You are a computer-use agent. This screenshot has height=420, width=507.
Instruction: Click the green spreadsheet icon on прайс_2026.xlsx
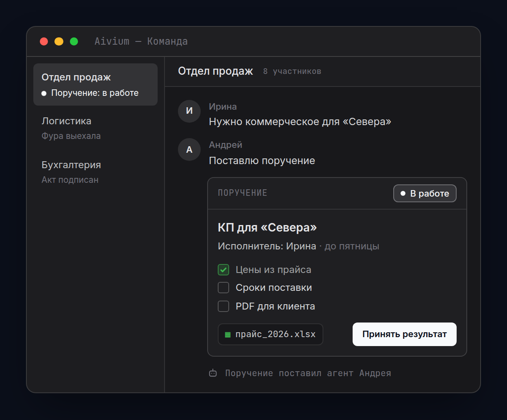click(227, 335)
